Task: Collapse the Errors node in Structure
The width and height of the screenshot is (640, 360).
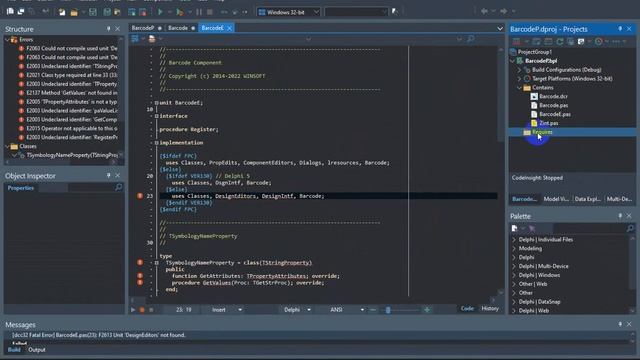Action: click(x=7, y=40)
